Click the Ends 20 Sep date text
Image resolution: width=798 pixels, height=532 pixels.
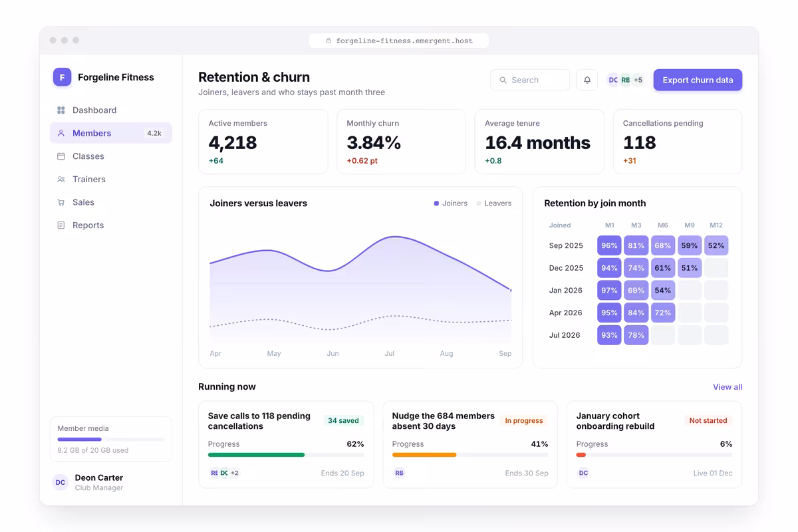[342, 473]
